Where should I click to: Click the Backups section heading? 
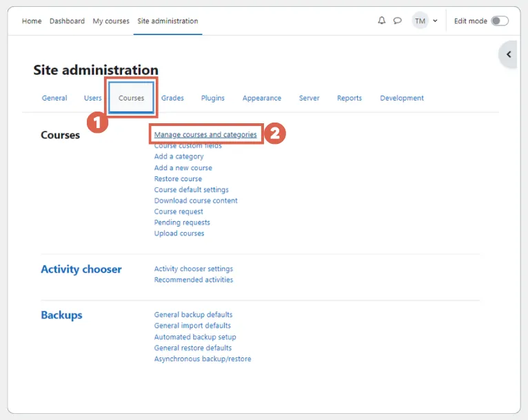(x=61, y=315)
